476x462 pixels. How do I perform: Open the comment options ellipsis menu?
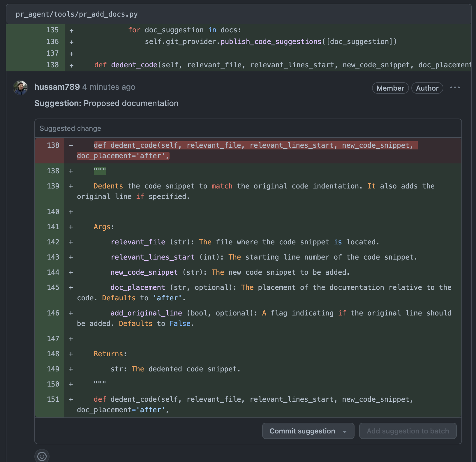(455, 88)
